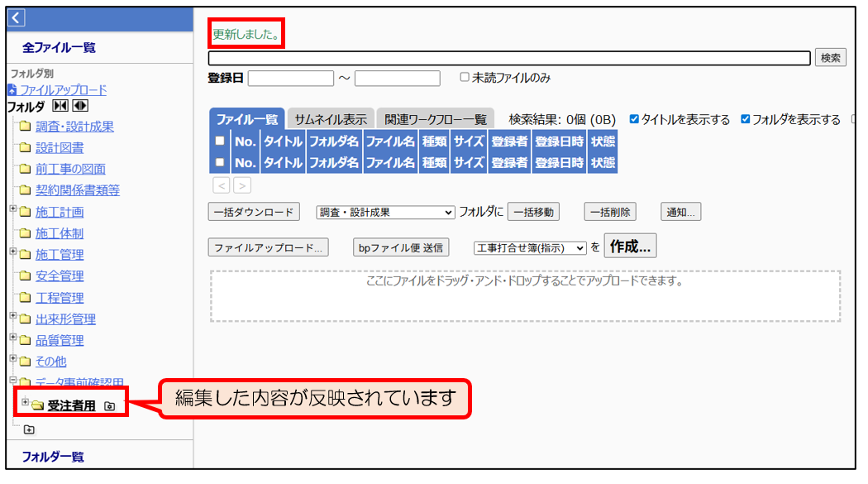Uncheck タイトルを表示する checkbox
This screenshot has height=484, width=868.
pyautogui.click(x=634, y=119)
